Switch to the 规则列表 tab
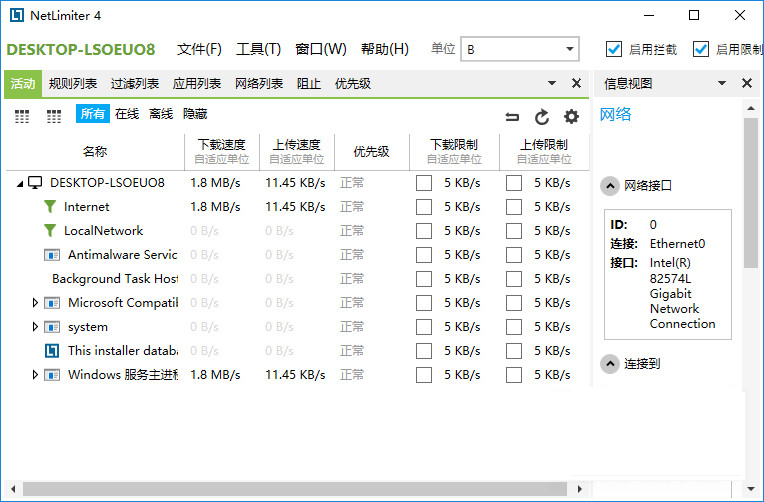This screenshot has width=764, height=502. (x=73, y=84)
